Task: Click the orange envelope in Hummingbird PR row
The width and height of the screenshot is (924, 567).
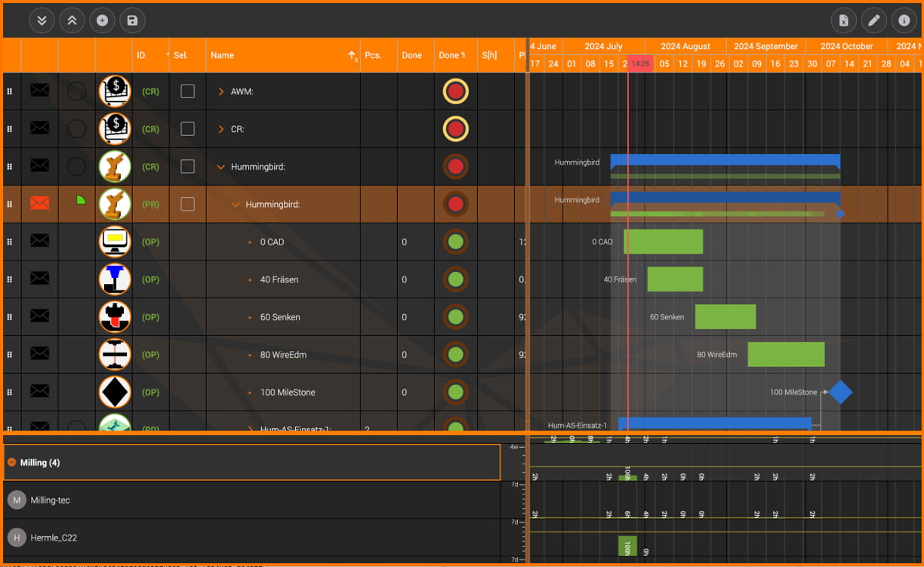Action: pyautogui.click(x=39, y=204)
